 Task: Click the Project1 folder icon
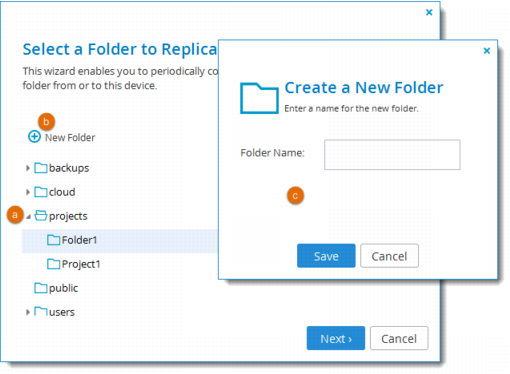click(x=53, y=264)
